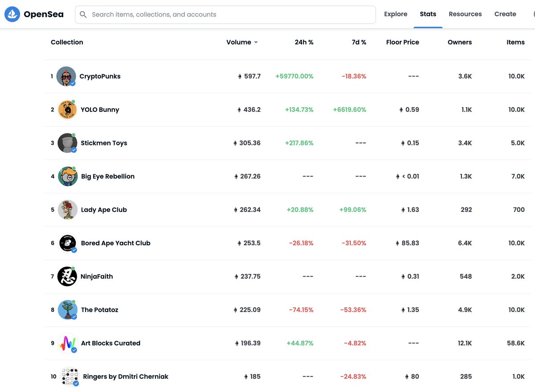Image resolution: width=535 pixels, height=392 pixels.
Task: Open the Lady Ape Club avatar icon
Action: pyautogui.click(x=67, y=210)
